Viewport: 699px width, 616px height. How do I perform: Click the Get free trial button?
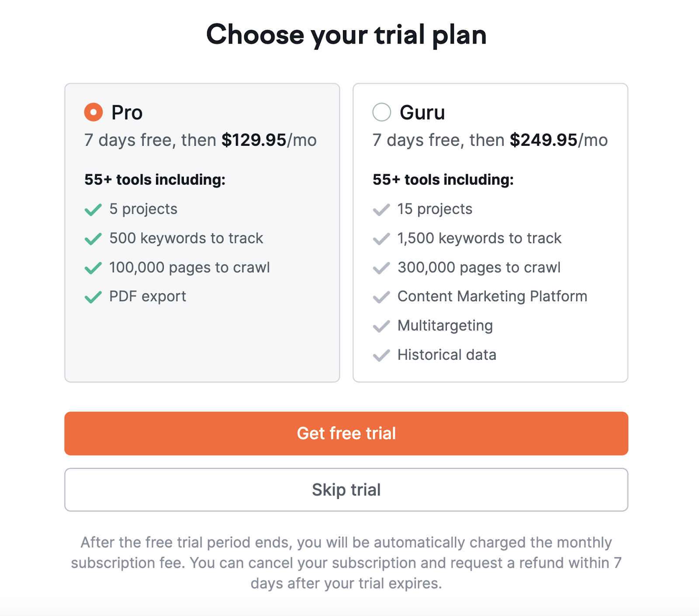click(346, 433)
